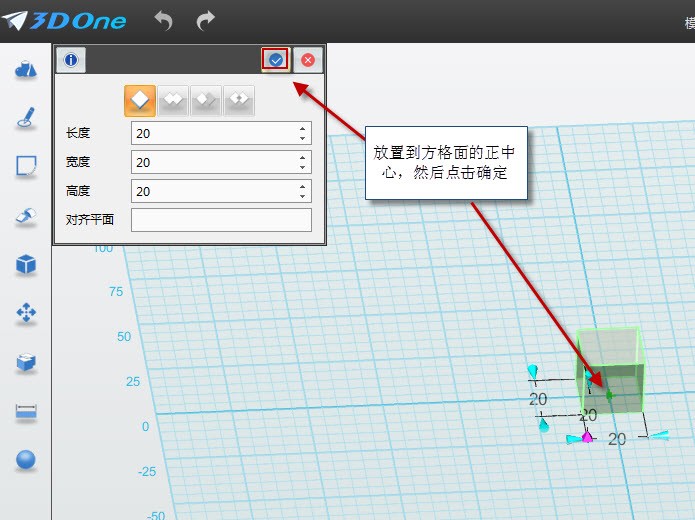The image size is (695, 520).
Task: Select the move arrows tool
Action: [26, 314]
